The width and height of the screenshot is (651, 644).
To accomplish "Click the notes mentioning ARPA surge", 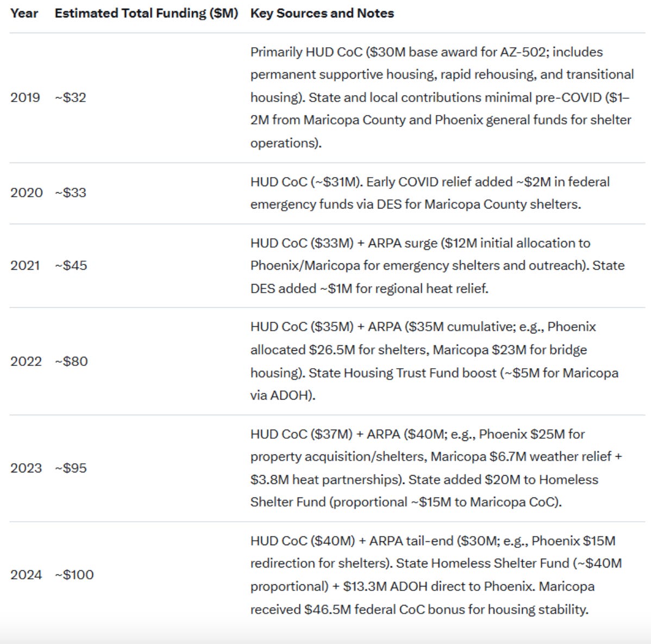I will click(437, 266).
